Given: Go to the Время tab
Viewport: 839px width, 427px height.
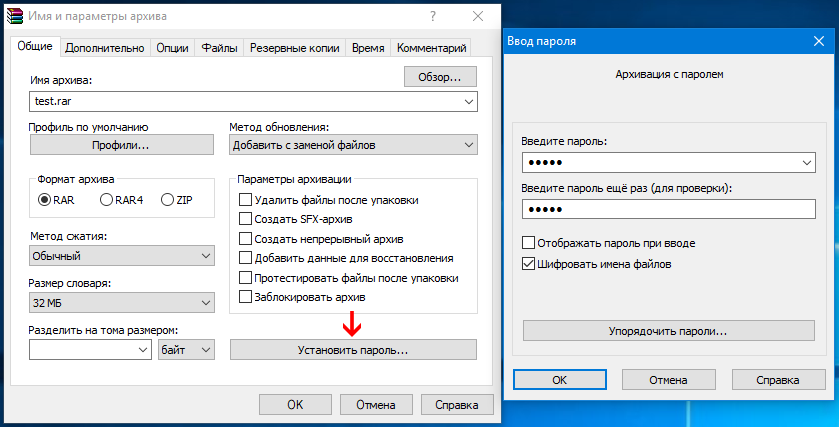Looking at the screenshot, I should (368, 48).
